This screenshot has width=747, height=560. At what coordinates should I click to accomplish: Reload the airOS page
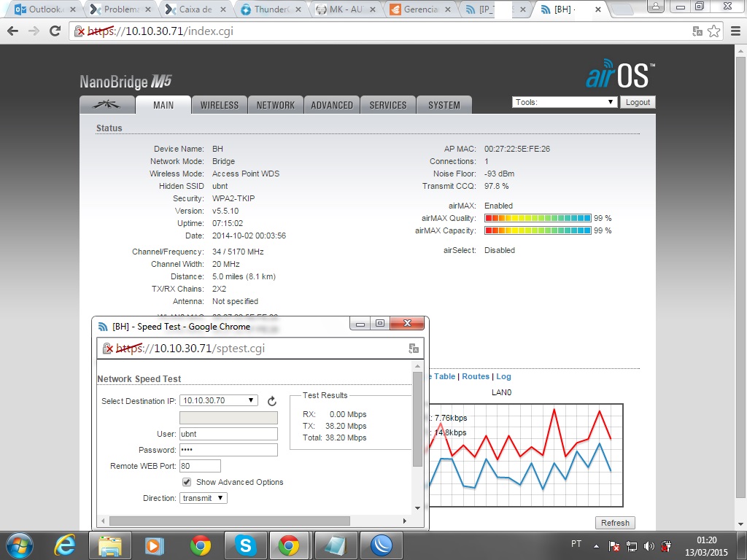coord(55,31)
